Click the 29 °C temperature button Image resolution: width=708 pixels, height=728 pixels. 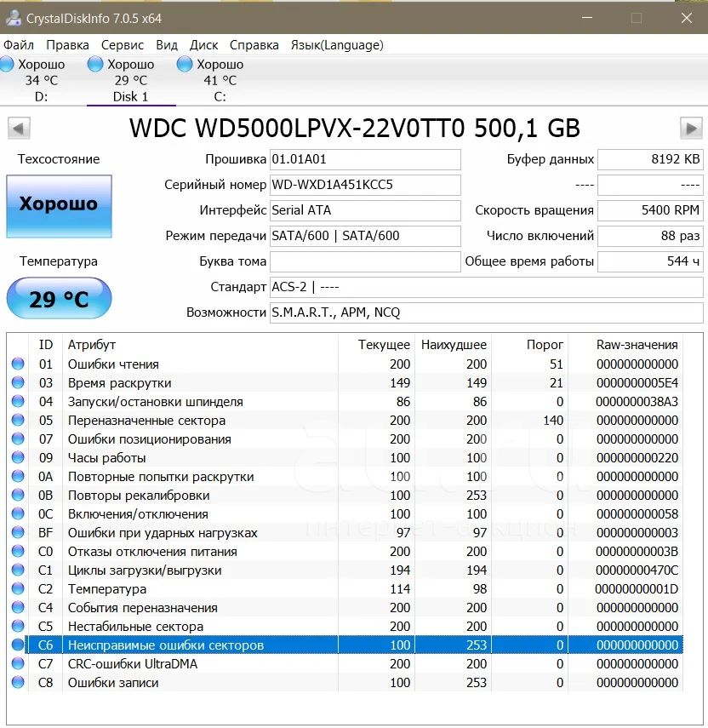tap(59, 298)
